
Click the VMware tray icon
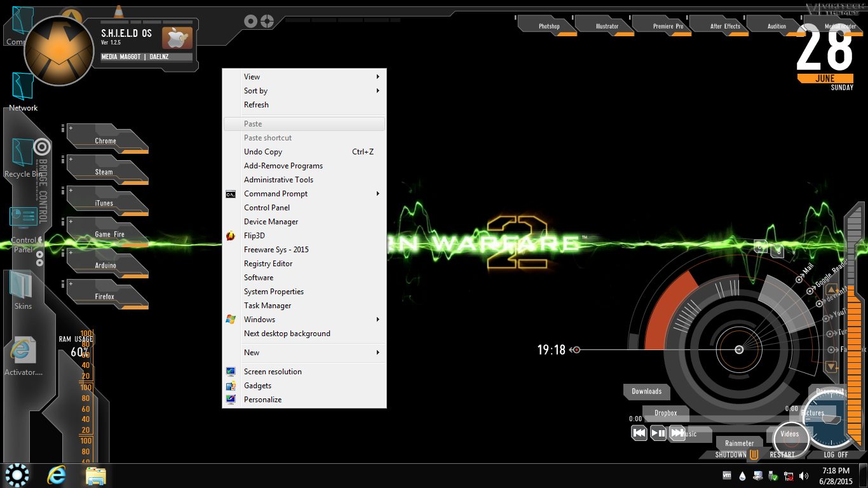coord(728,475)
